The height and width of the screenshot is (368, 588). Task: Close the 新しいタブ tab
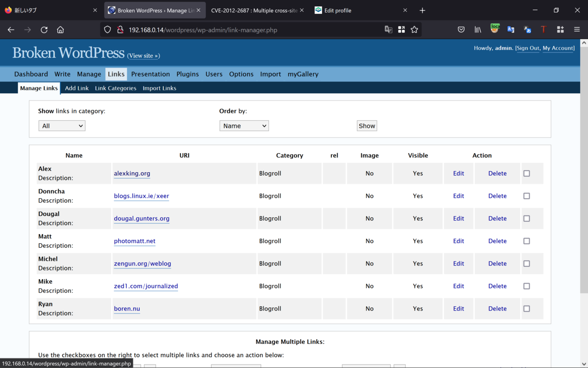[95, 10]
